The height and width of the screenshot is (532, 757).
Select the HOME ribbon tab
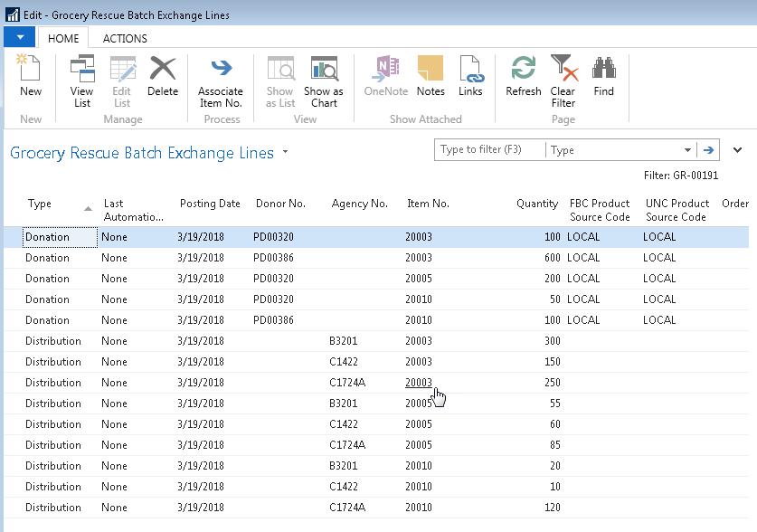coord(63,39)
